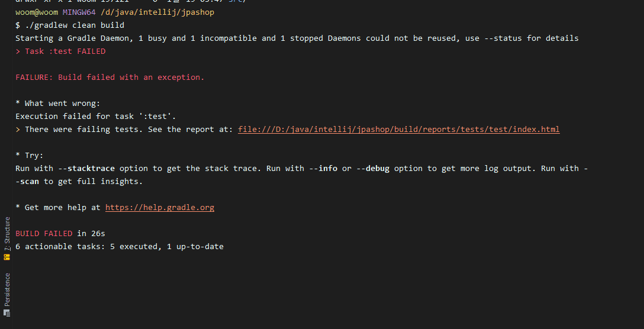
Task: Click the Persistence tool window icon
Action: coord(7,312)
